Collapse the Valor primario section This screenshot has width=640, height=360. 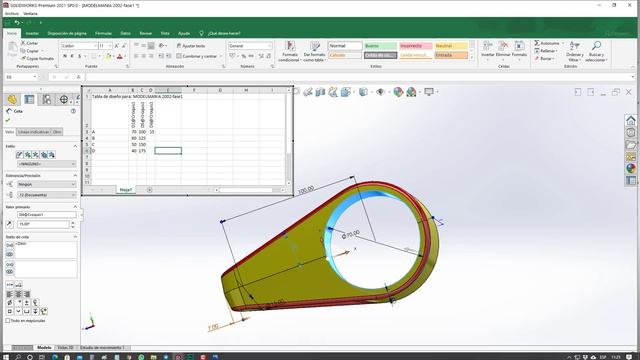[x=75, y=207]
